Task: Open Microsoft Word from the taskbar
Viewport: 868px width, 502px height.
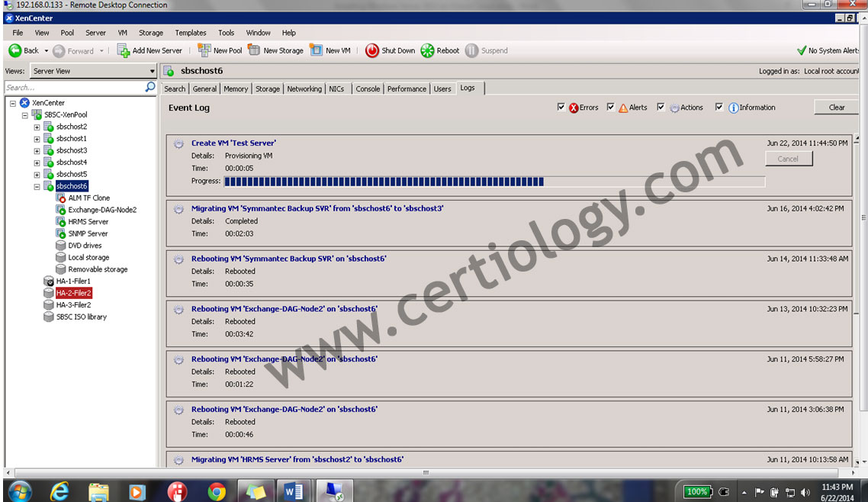Action: click(294, 491)
